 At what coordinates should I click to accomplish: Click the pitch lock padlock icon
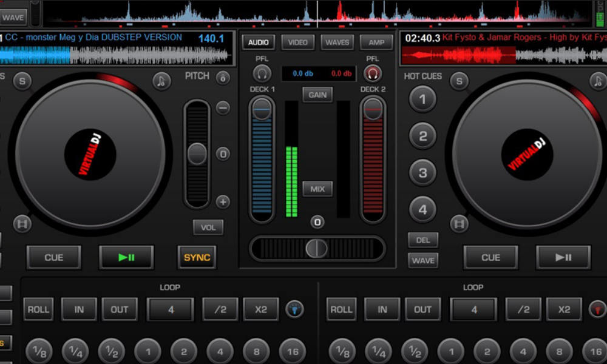(x=222, y=77)
